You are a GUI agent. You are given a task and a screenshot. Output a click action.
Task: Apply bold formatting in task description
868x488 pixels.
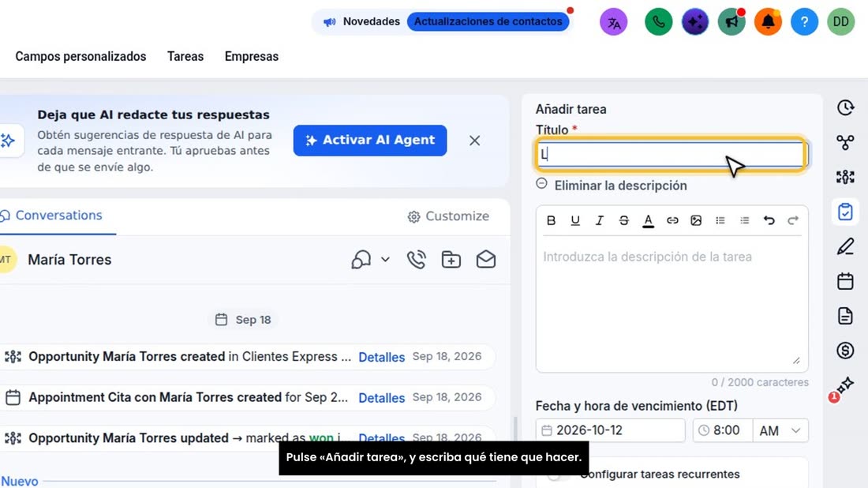pos(551,220)
